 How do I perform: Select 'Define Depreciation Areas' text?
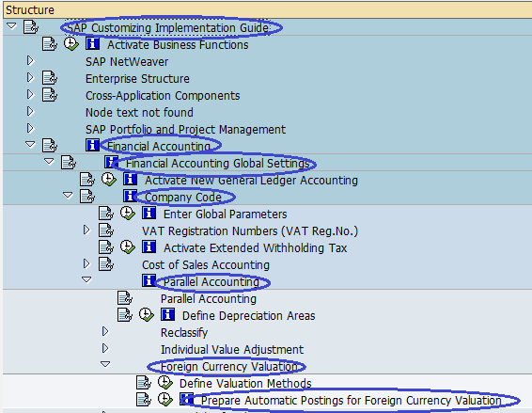(249, 316)
